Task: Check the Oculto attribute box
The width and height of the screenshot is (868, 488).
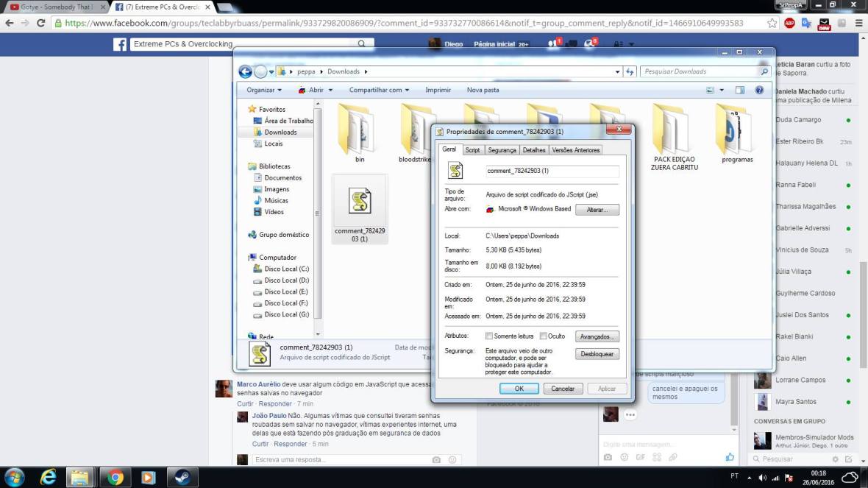Action: [543, 336]
